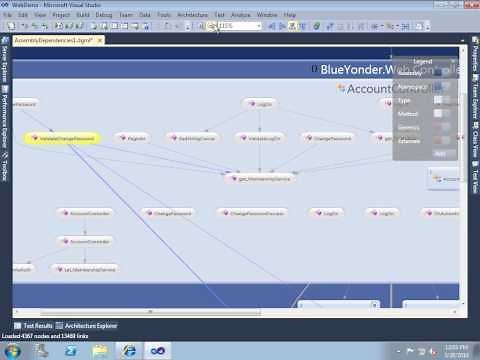Close the Legend panel
This screenshot has height=360, width=480.
pyautogui.click(x=453, y=61)
